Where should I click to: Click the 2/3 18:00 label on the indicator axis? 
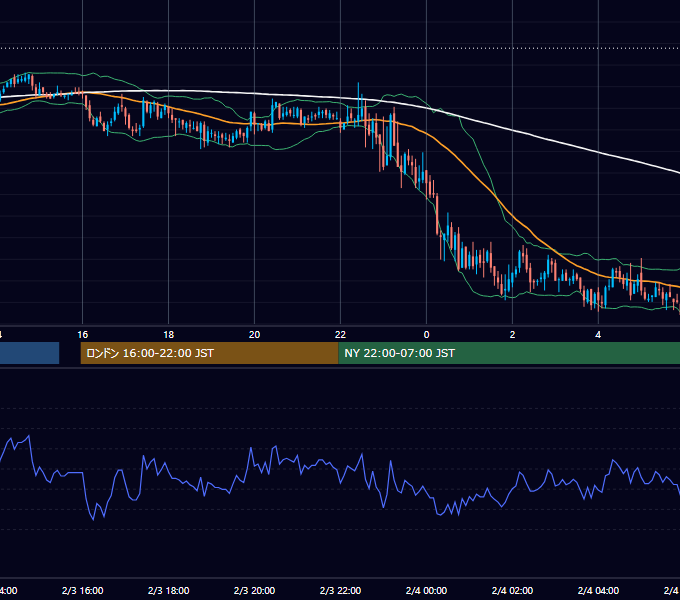(x=169, y=590)
